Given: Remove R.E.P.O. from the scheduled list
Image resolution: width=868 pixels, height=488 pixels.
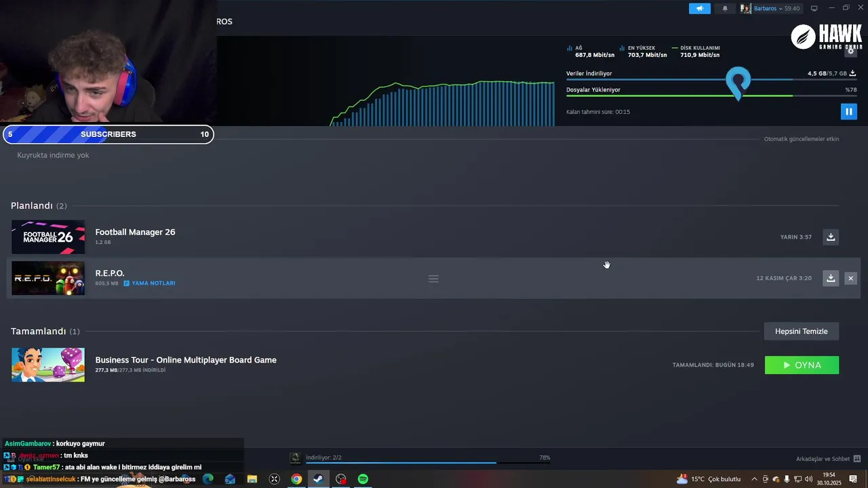Looking at the screenshot, I should [x=850, y=278].
